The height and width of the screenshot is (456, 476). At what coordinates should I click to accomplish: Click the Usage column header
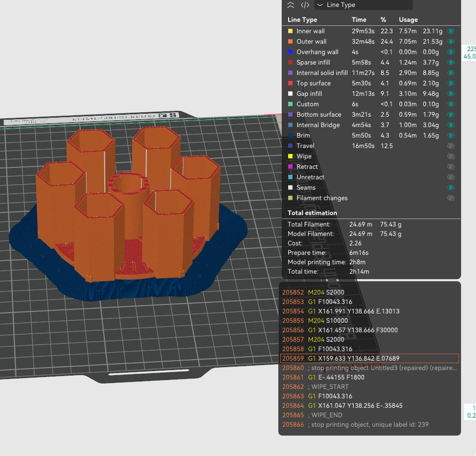tap(408, 20)
